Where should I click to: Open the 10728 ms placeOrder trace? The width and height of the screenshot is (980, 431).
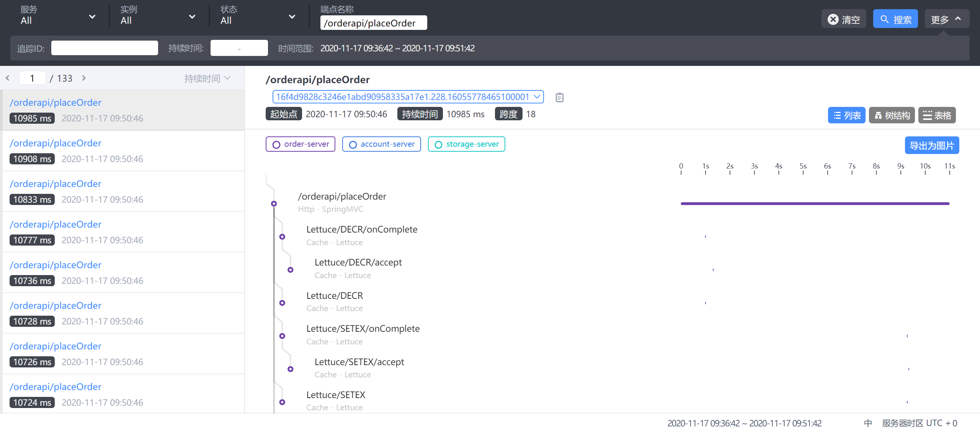coord(123,313)
